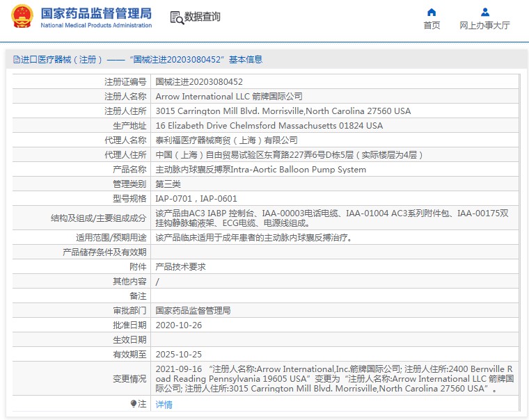Viewport: 529px width, 420px height.
Task: Click 国家药品监督管理局 header title
Action: coord(96,13)
